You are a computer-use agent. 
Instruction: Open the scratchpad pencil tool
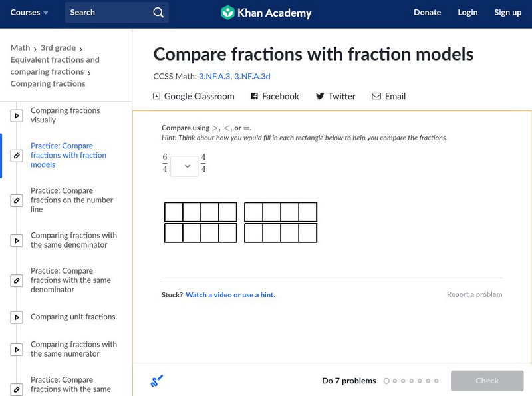[x=157, y=381]
